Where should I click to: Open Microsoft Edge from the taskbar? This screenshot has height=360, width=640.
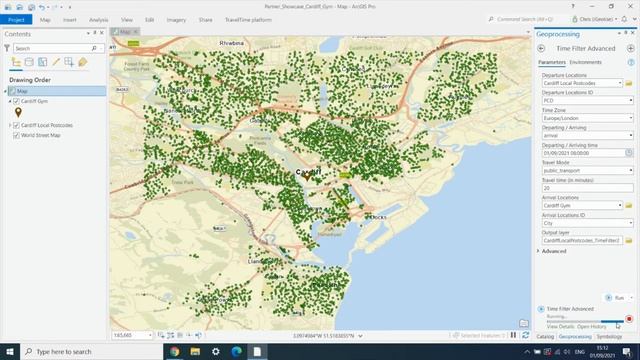coord(237,351)
